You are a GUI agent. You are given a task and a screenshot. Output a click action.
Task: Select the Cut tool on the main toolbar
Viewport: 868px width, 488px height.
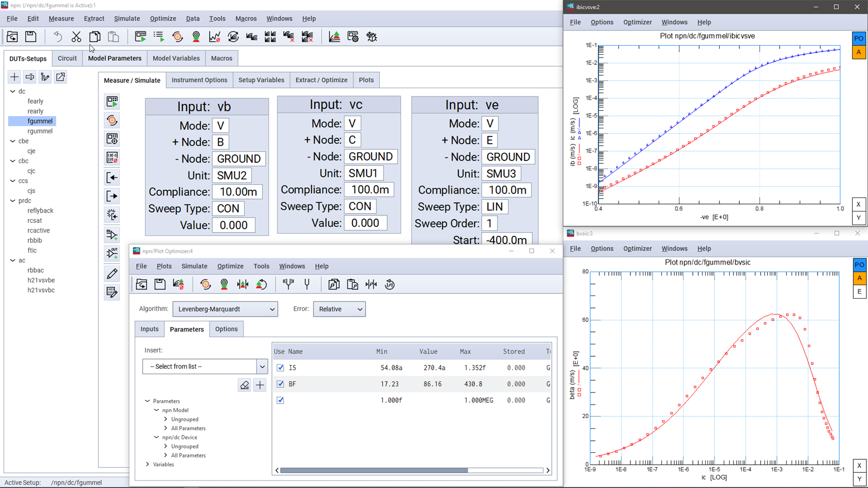(76, 36)
